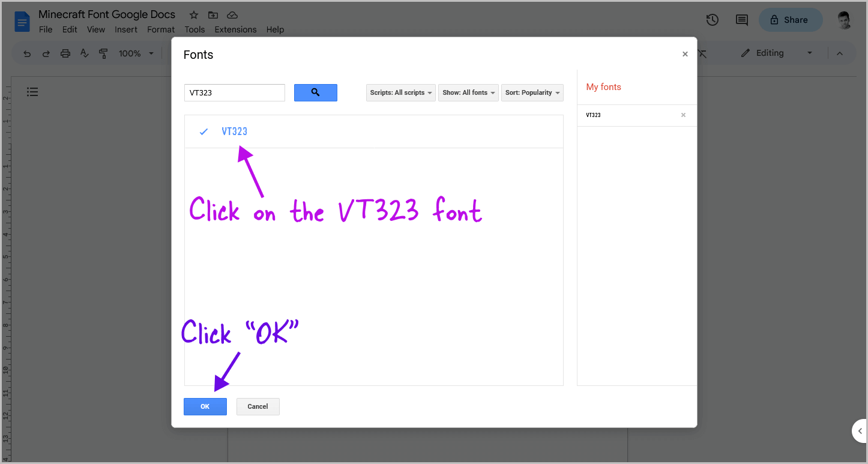Open Show: All fonts dropdown
Image resolution: width=868 pixels, height=464 pixels.
click(468, 92)
